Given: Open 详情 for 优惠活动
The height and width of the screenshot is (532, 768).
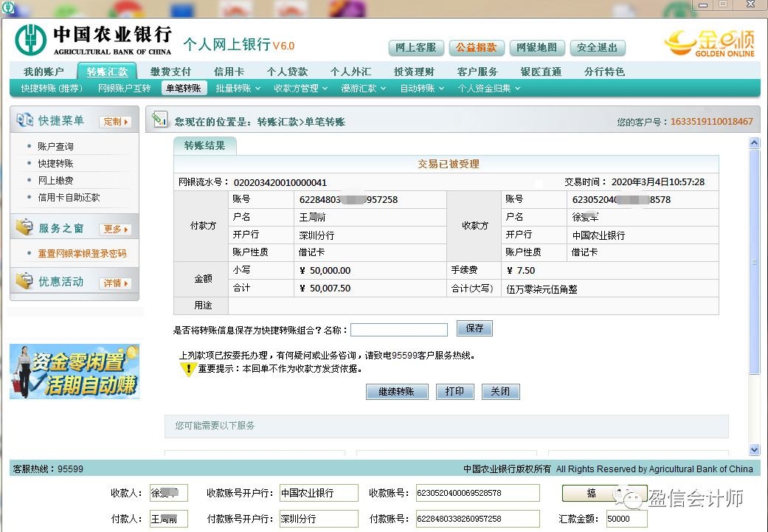Looking at the screenshot, I should [116, 283].
